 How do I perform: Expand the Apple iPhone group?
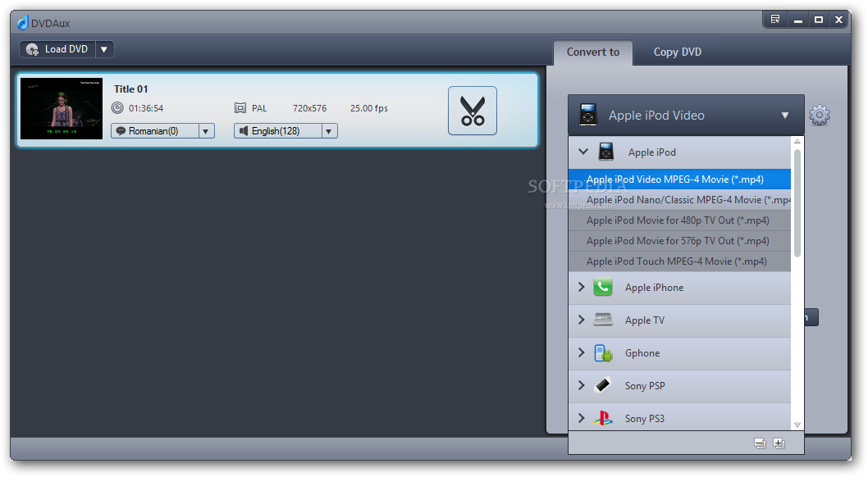(x=581, y=287)
